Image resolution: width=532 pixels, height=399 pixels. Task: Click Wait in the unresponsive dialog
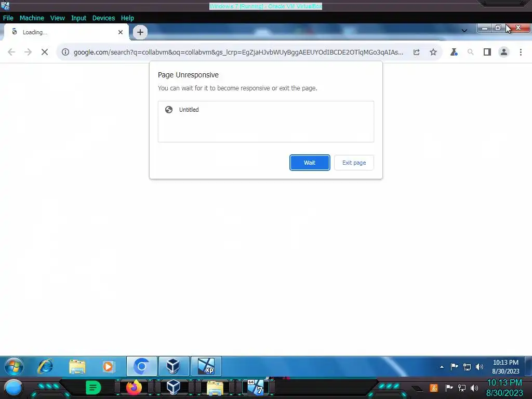click(310, 163)
